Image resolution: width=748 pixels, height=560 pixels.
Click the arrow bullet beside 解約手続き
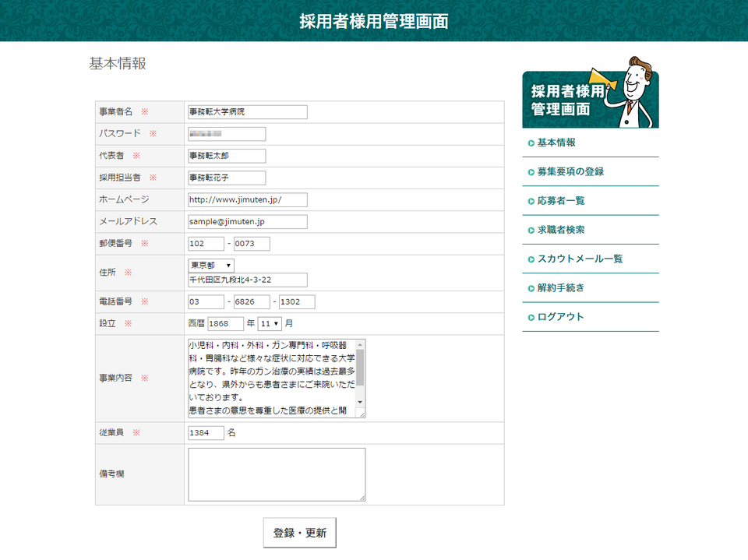[x=531, y=289]
